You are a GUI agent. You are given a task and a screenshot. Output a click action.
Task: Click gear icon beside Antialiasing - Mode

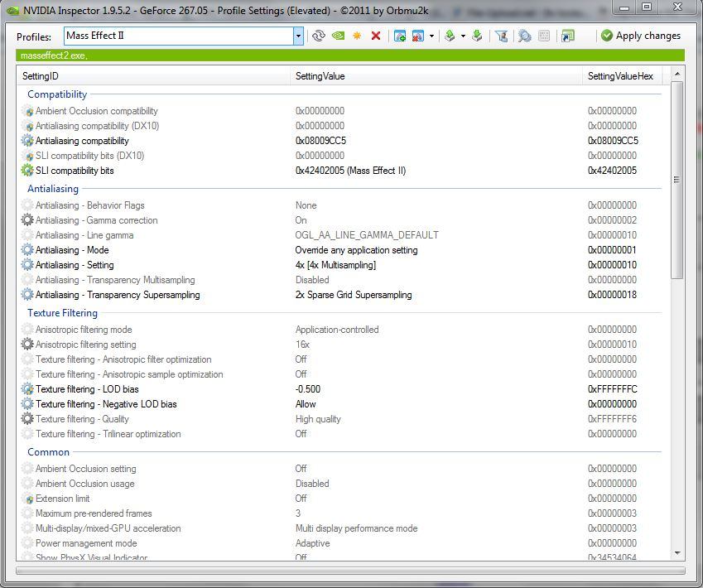point(27,250)
